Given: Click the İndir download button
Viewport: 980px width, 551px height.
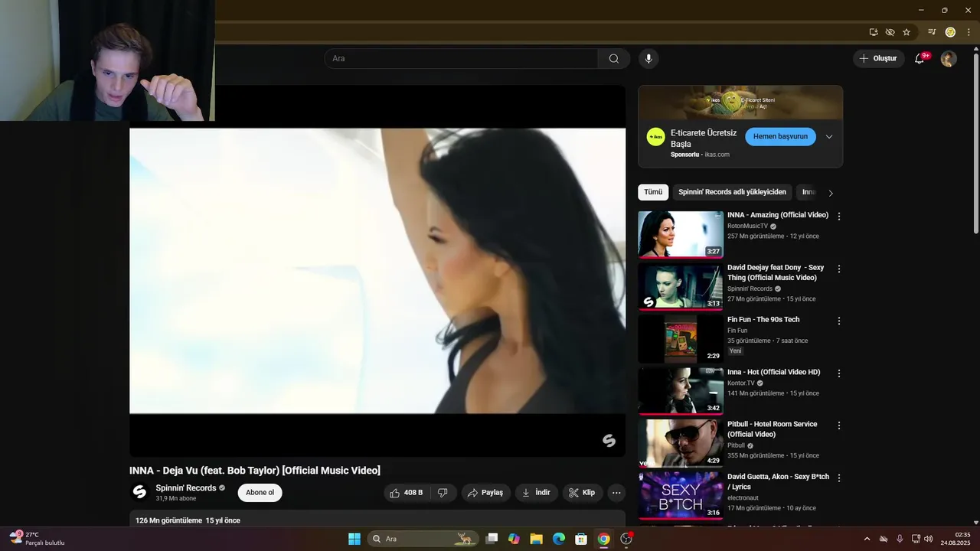Looking at the screenshot, I should click(x=536, y=493).
